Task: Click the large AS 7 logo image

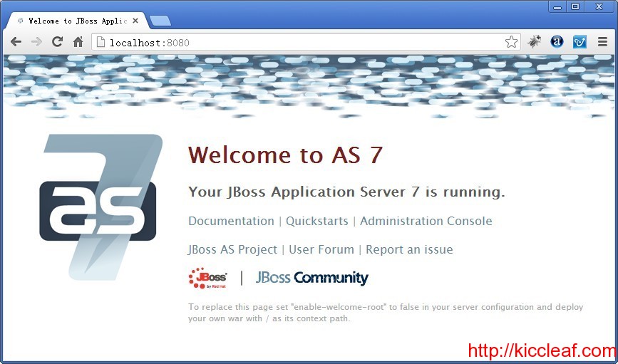Action: 101,207
